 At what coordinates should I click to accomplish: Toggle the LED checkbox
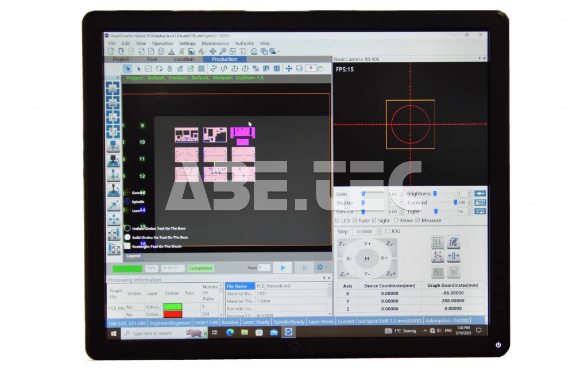point(337,221)
